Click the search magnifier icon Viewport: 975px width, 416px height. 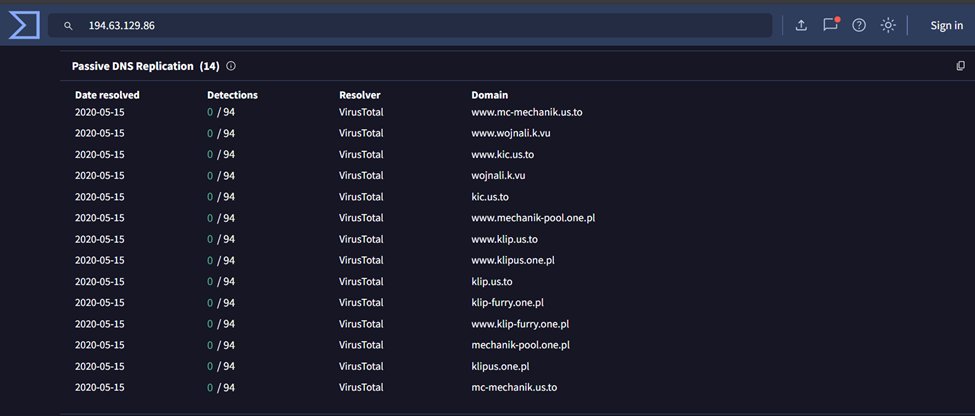(x=69, y=26)
